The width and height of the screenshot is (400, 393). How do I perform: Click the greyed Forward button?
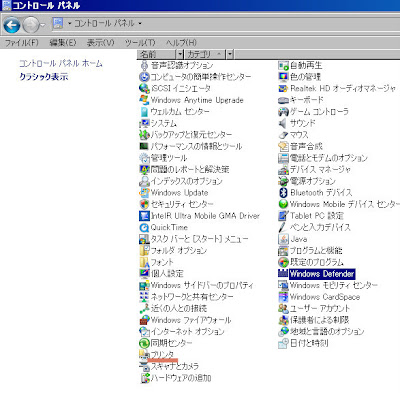click(x=31, y=25)
